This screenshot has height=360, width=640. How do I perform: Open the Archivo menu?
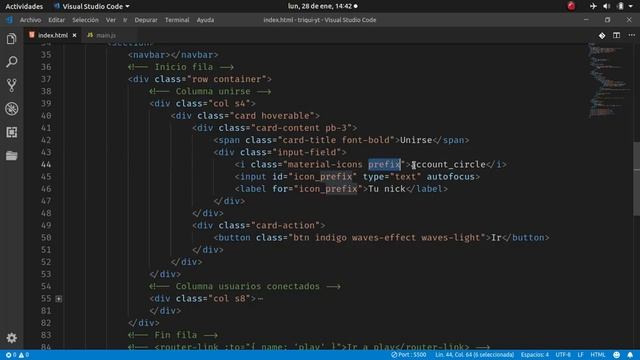pyautogui.click(x=30, y=20)
